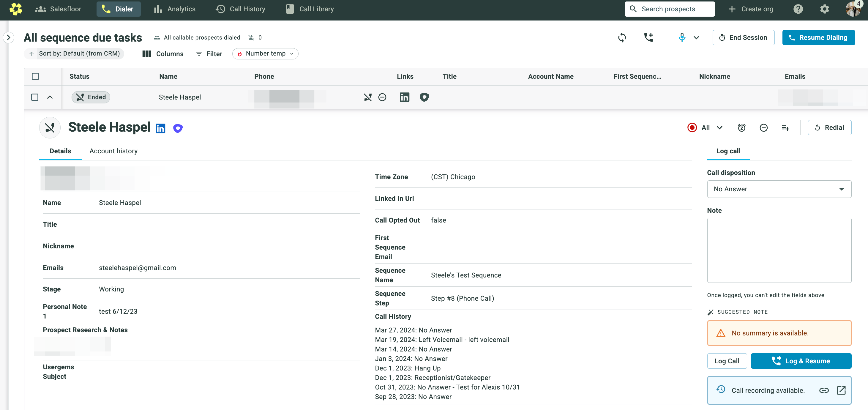Collapse the Steele Haspel row details
Viewport: 868px width, 410px height.
50,97
